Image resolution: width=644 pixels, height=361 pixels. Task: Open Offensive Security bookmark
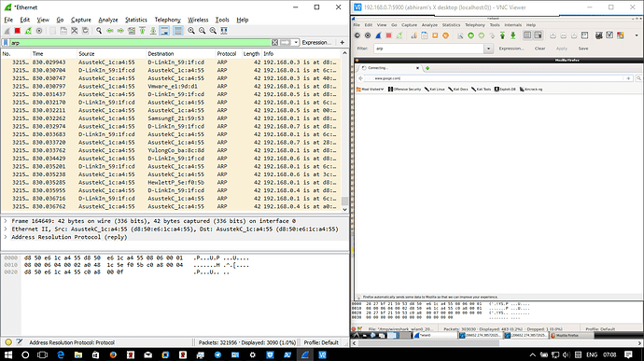(404, 90)
